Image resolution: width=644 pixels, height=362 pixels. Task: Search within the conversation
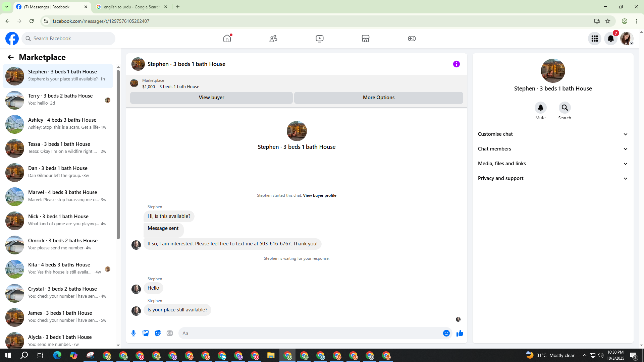click(x=565, y=108)
